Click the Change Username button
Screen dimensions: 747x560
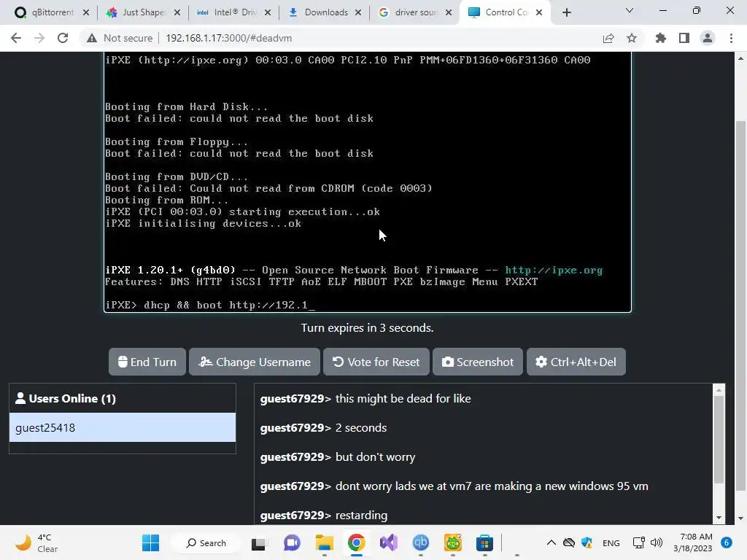click(255, 362)
